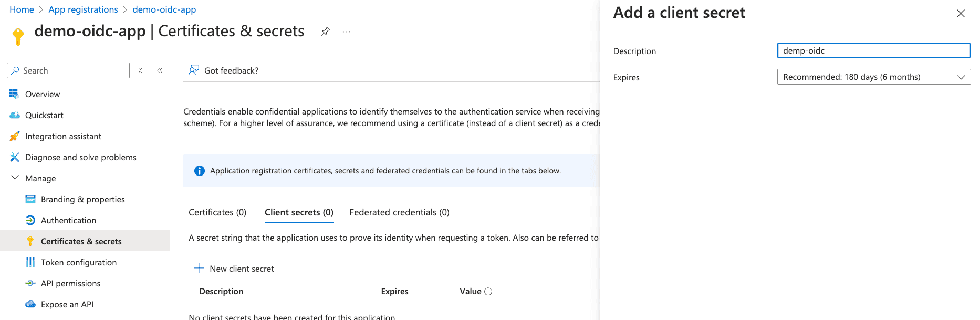Select API permissions in the sidebar

(70, 283)
